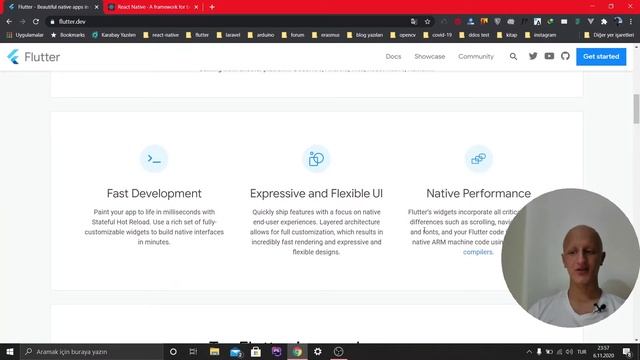
Task: Click the site search magnifier icon
Action: pos(513,57)
